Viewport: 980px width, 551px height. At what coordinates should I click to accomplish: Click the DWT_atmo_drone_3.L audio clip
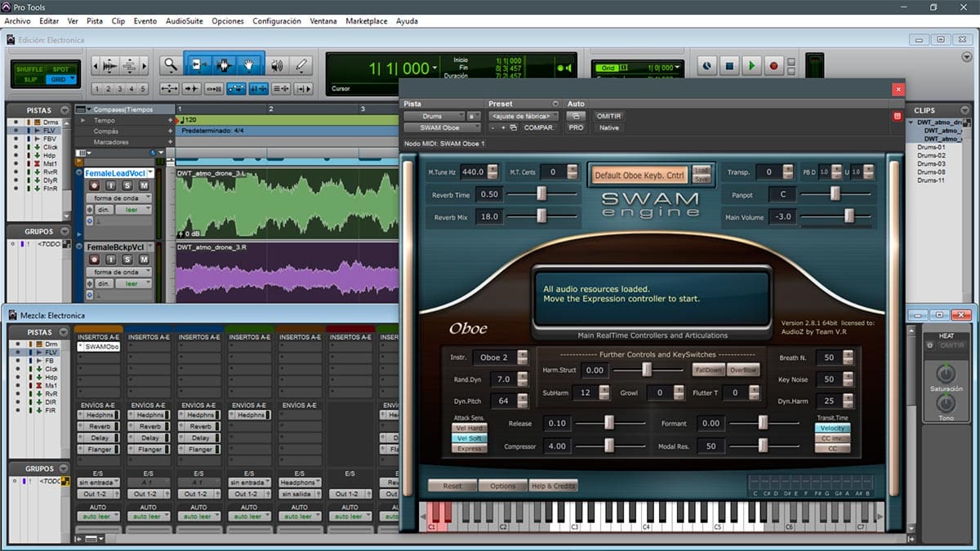click(287, 203)
